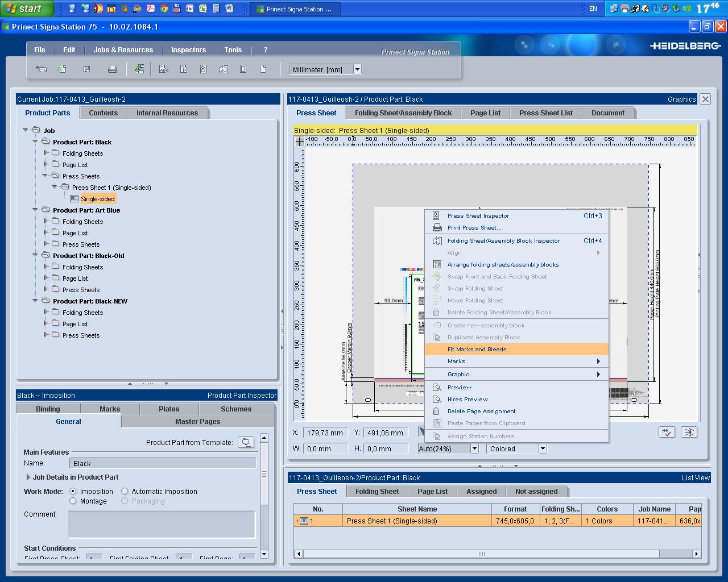Click the 745,0x605,0 format cell
Image resolution: width=728 pixels, height=582 pixels.
point(515,521)
